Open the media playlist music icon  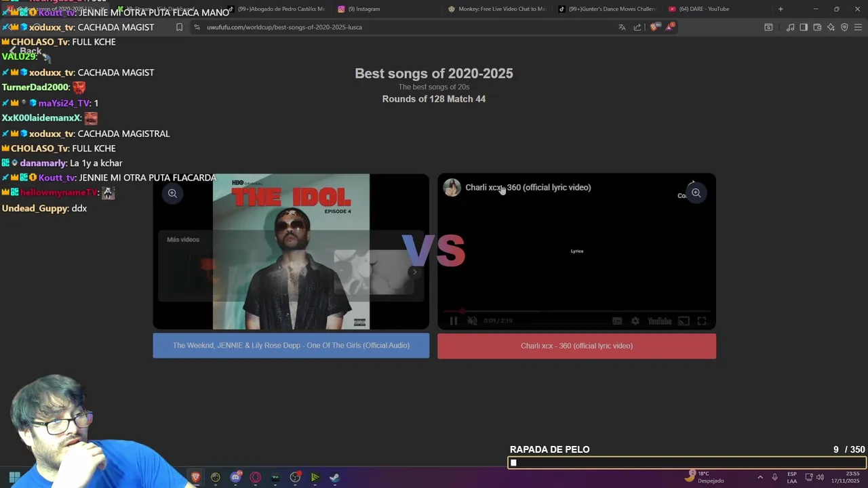[790, 27]
